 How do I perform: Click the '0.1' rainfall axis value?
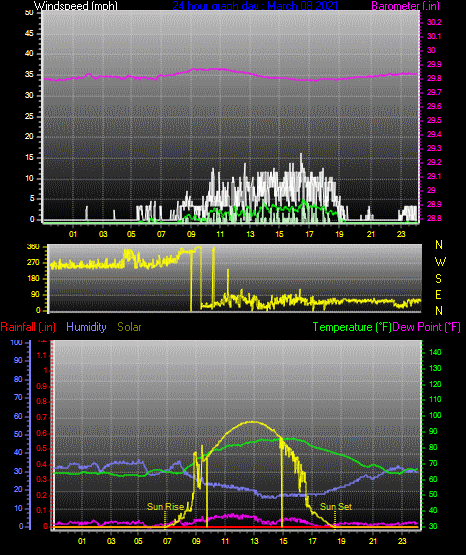[42, 510]
